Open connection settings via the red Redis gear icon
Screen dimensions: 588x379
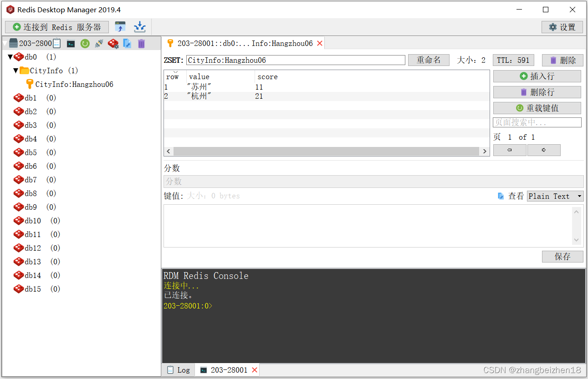(112, 43)
